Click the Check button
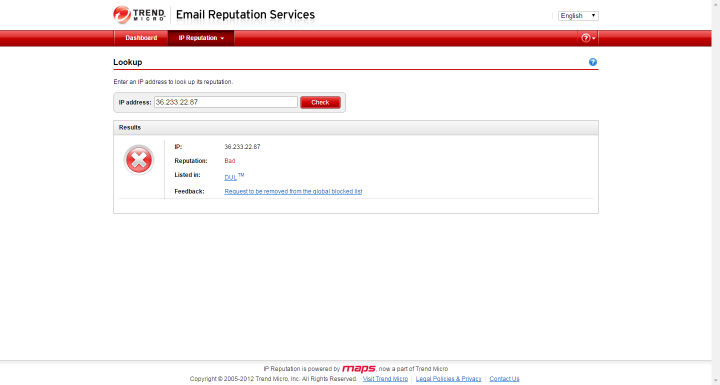Image resolution: width=720 pixels, height=385 pixels. click(320, 102)
